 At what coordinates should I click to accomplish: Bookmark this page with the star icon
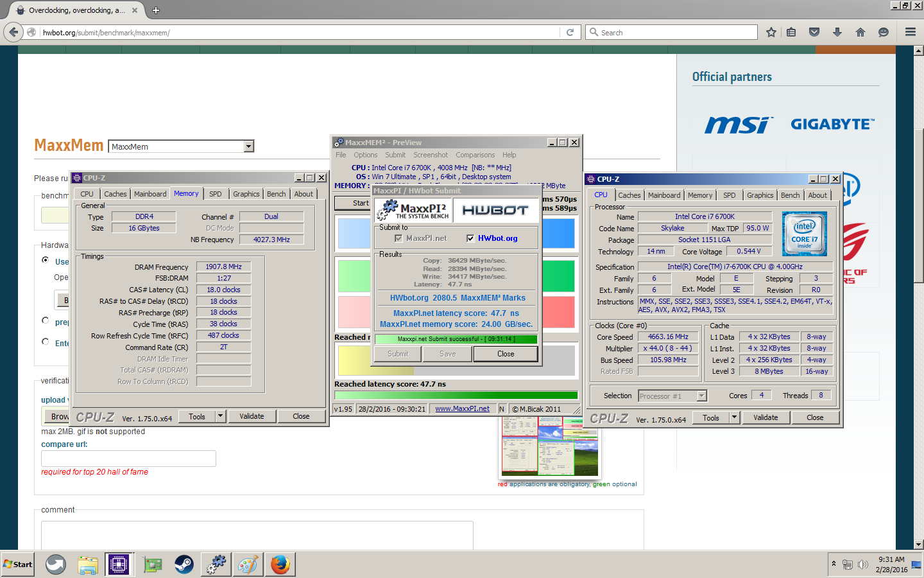771,32
